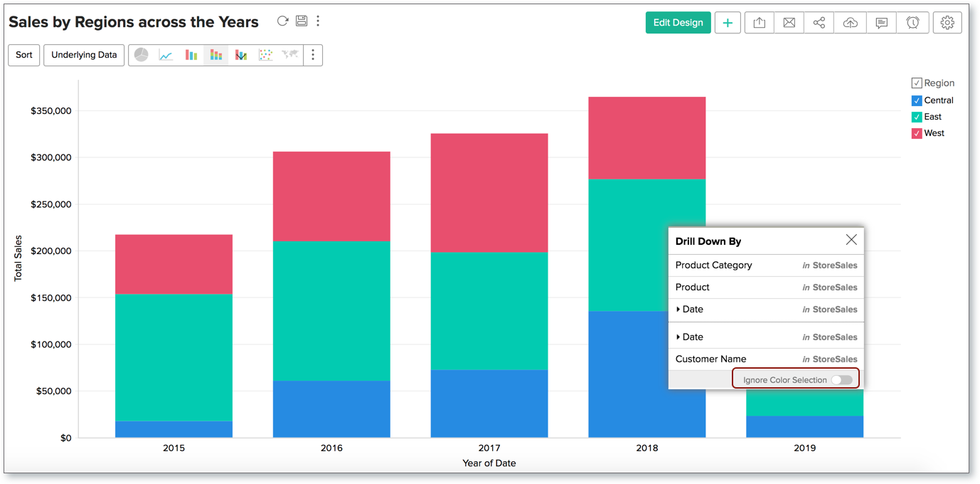Open more chart types menu
Viewport: 980px width, 484px height.
[x=313, y=55]
